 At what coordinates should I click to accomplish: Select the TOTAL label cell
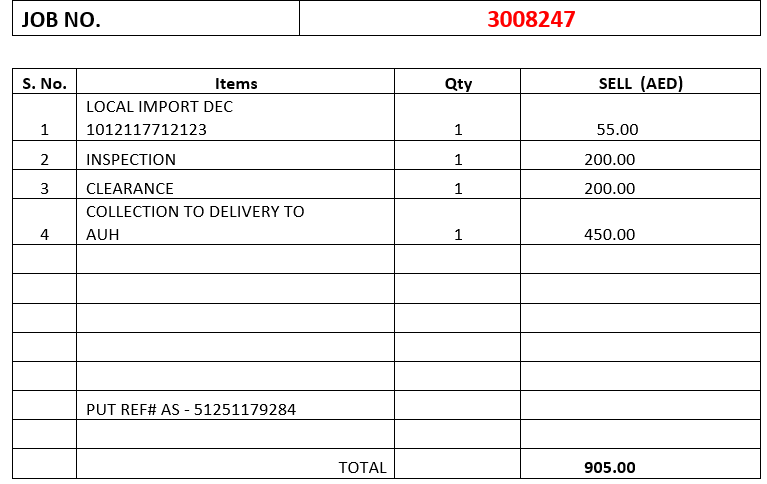pyautogui.click(x=235, y=467)
